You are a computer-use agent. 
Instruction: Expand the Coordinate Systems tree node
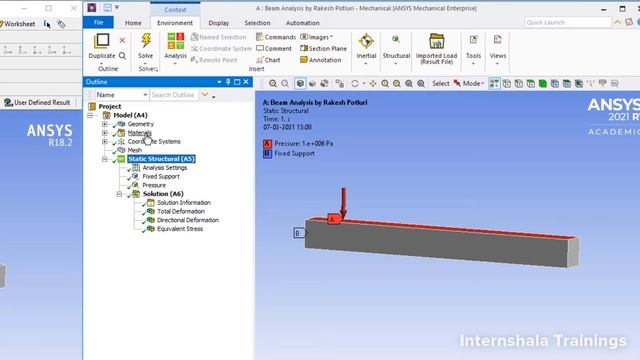point(105,142)
